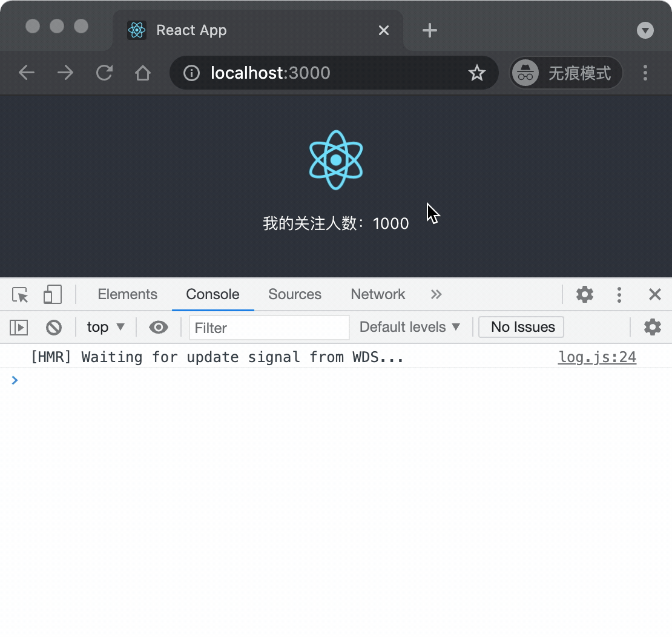Clear console with the block icon
This screenshot has height=637, width=672.
coord(54,328)
